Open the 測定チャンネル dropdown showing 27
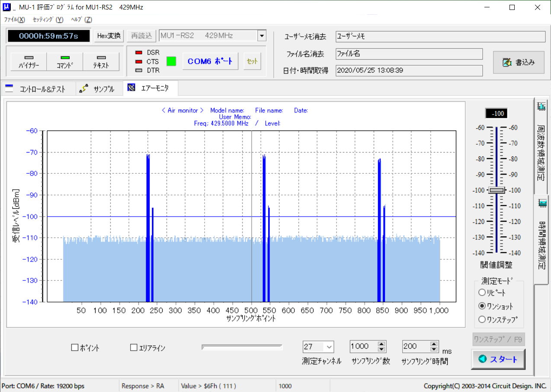Image resolution: width=551 pixels, height=392 pixels. (329, 347)
